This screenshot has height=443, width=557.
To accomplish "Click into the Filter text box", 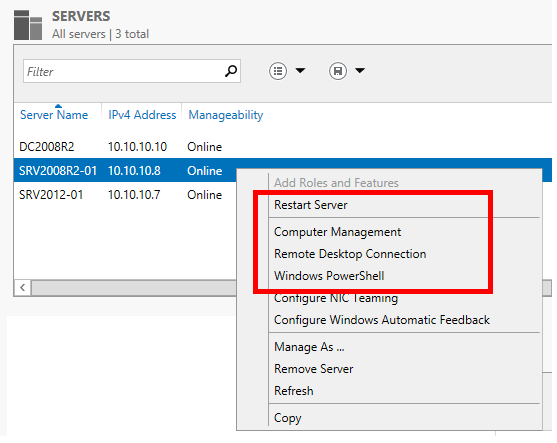I will coord(124,71).
